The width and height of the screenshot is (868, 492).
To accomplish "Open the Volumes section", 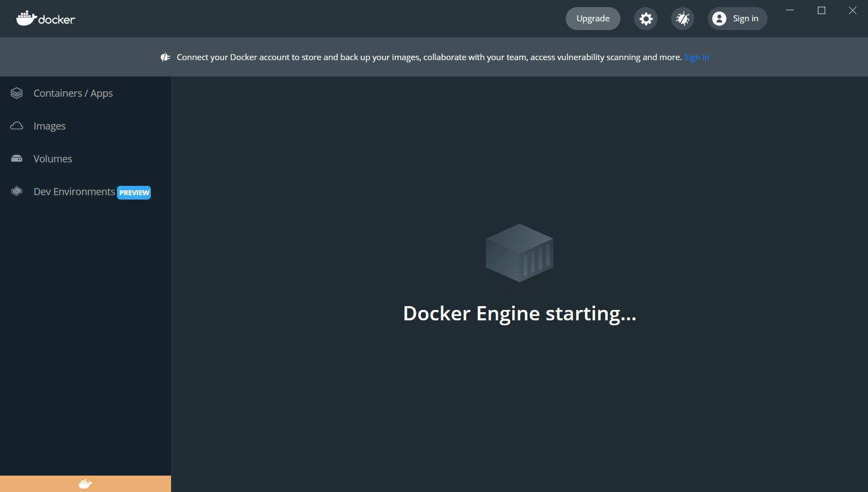I will 85,159.
